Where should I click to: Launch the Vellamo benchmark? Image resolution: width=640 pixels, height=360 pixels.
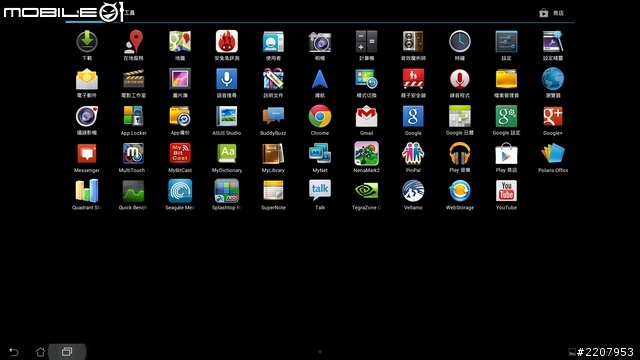[x=413, y=191]
